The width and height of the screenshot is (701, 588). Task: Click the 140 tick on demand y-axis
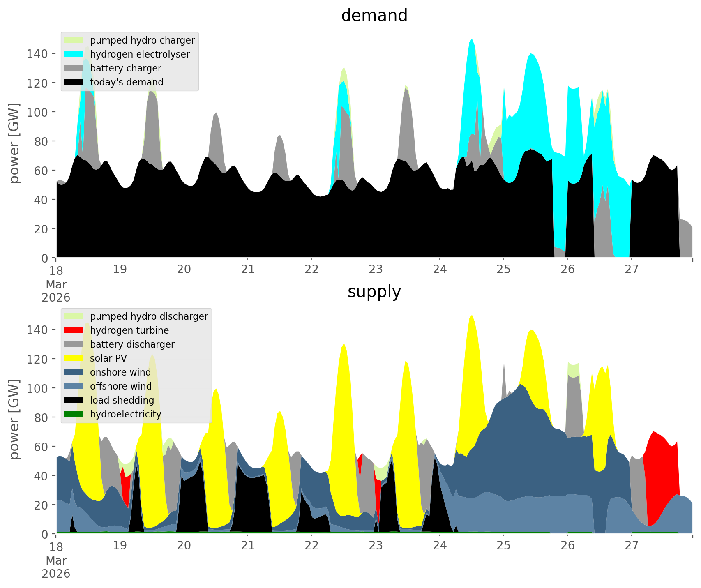(37, 53)
